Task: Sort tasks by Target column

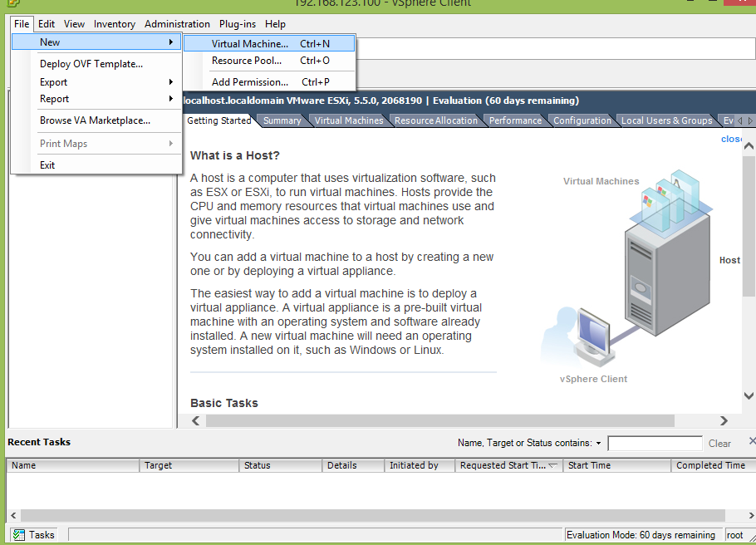Action: point(189,465)
